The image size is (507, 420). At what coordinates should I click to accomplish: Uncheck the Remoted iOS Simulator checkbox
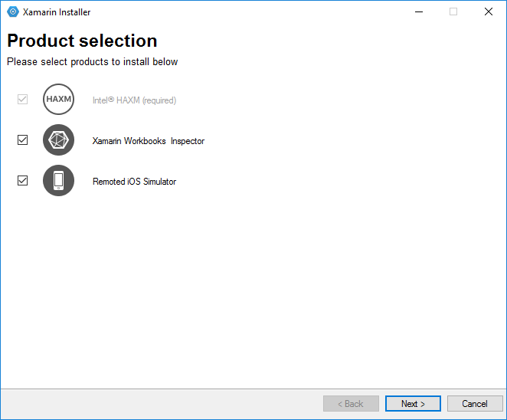23,181
